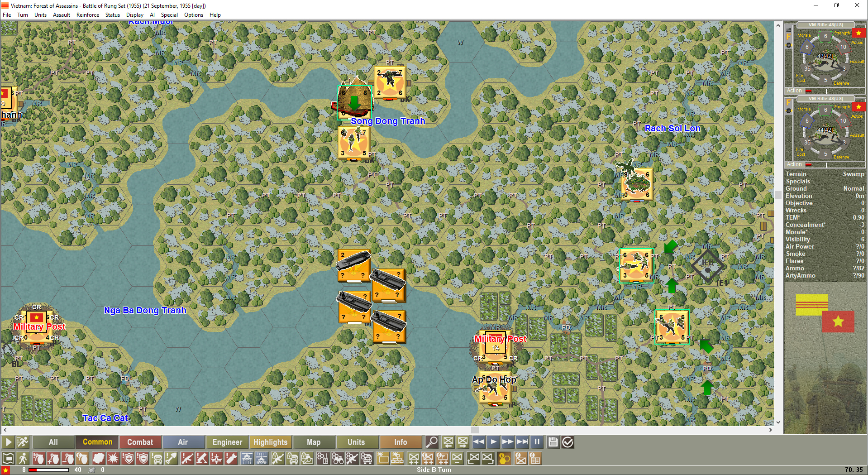This screenshot has height=475, width=868.
Task: Open the Status menu
Action: (113, 15)
